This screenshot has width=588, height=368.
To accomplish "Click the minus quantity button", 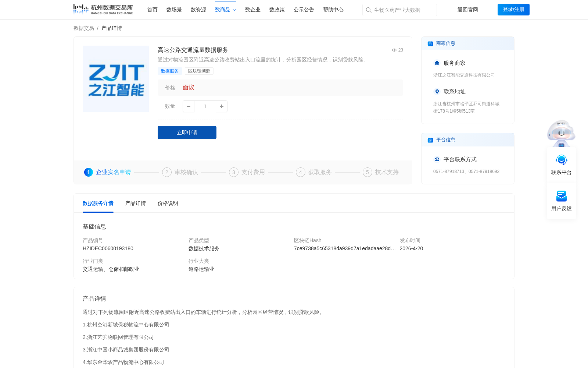I will (x=189, y=106).
